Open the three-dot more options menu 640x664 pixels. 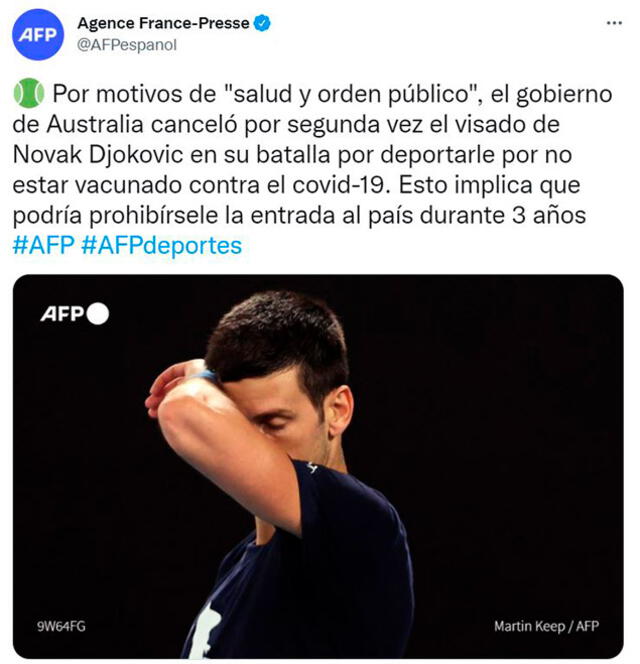click(614, 24)
